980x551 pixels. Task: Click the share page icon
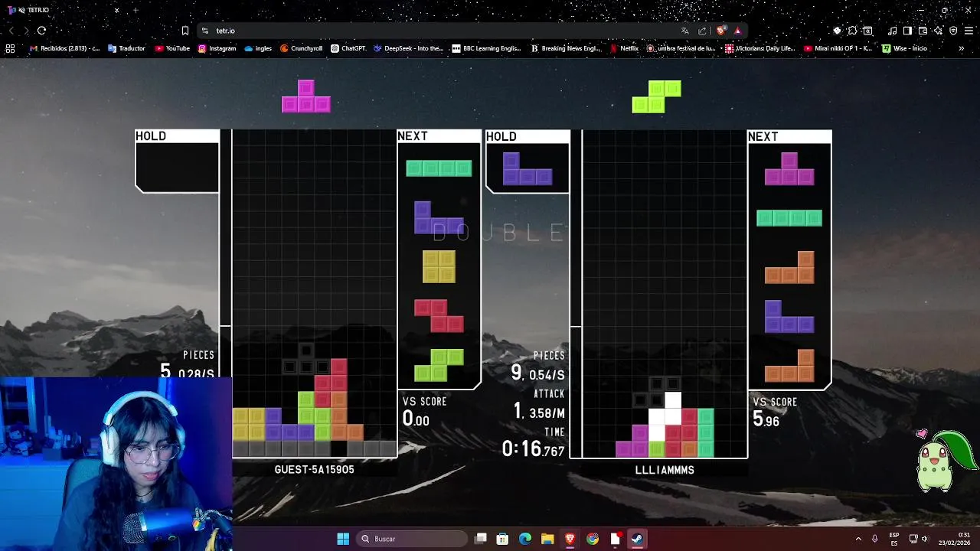click(x=702, y=31)
